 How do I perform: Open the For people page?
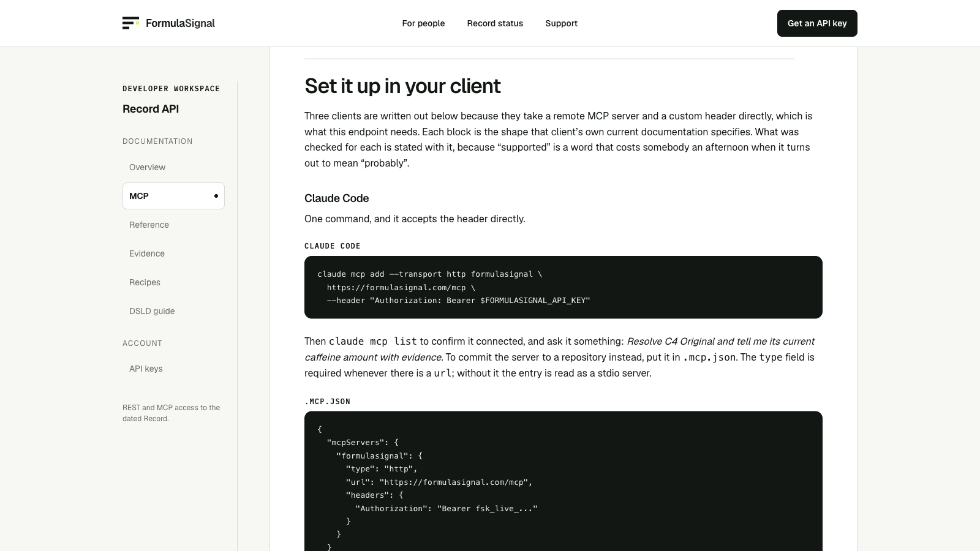coord(423,23)
